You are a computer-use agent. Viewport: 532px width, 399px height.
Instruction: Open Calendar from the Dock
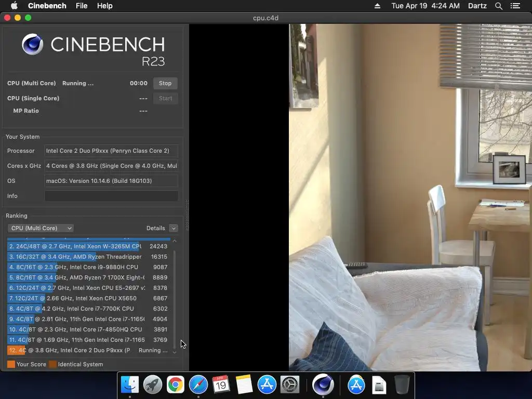[x=221, y=385]
